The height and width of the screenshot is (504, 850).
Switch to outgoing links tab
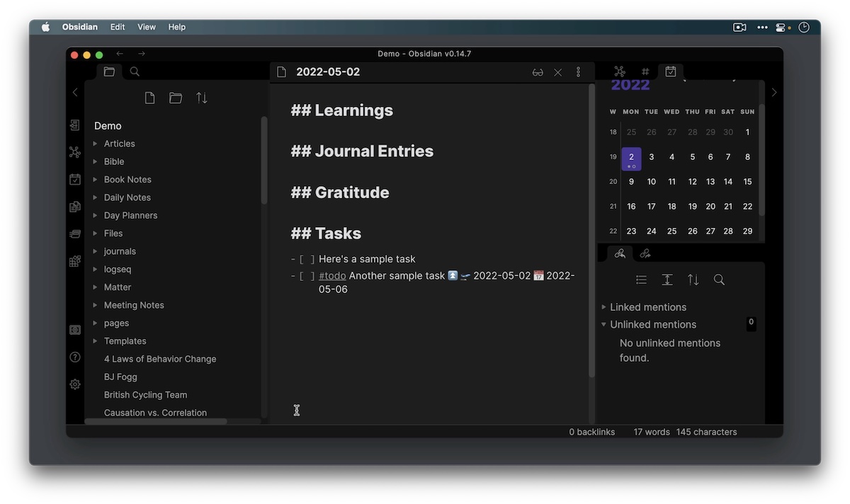tap(645, 253)
